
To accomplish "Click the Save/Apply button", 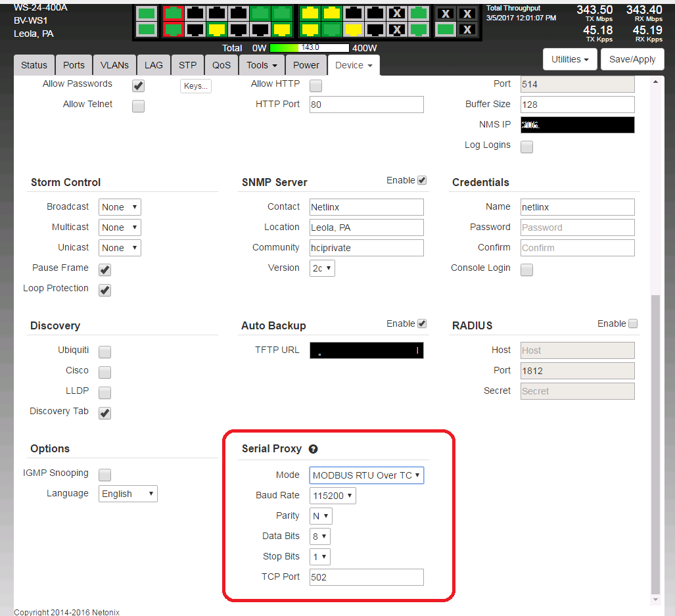I will pyautogui.click(x=632, y=59).
